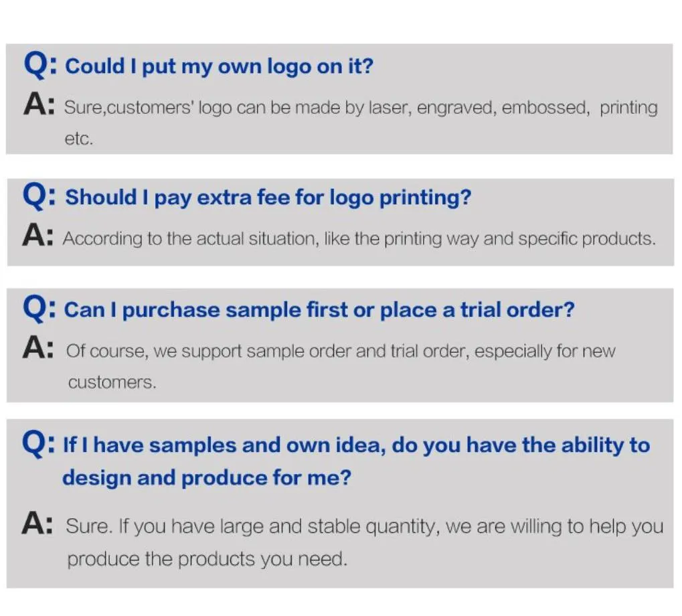Click the word 'etc.' under the logo answer
This screenshot has height=616, width=682.
[x=78, y=139]
